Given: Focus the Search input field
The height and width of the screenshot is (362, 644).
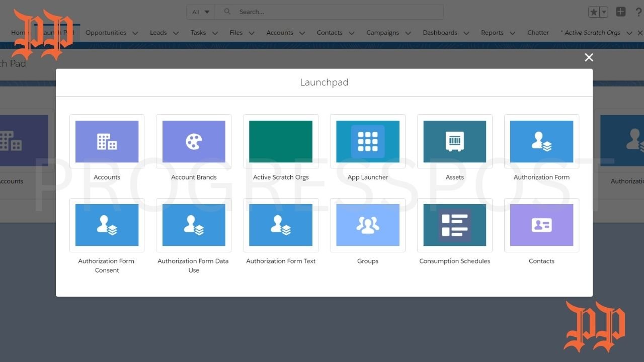Looking at the screenshot, I should [x=329, y=12].
